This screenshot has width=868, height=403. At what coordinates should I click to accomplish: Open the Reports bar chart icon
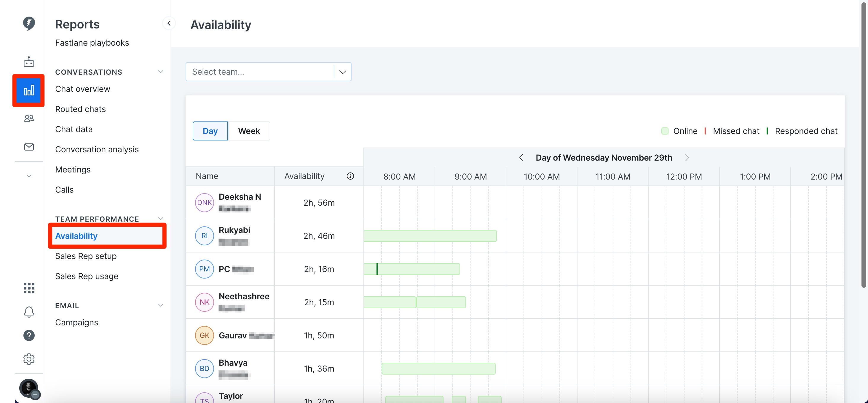pos(29,91)
